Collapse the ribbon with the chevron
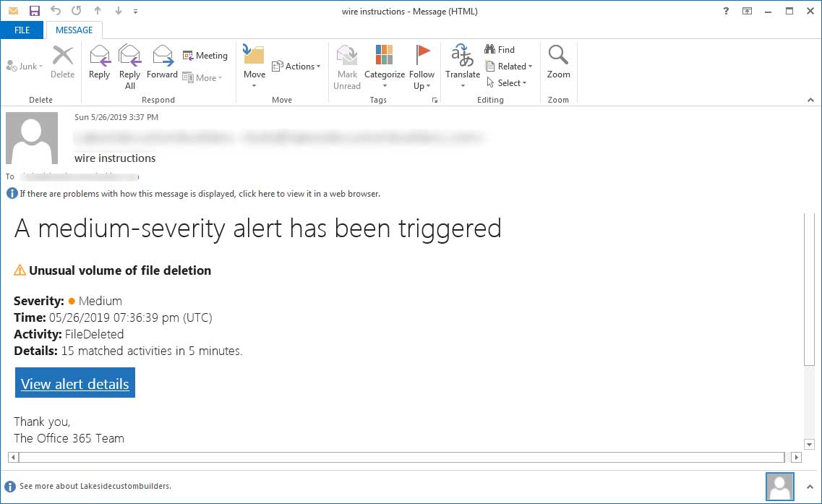 tap(810, 100)
